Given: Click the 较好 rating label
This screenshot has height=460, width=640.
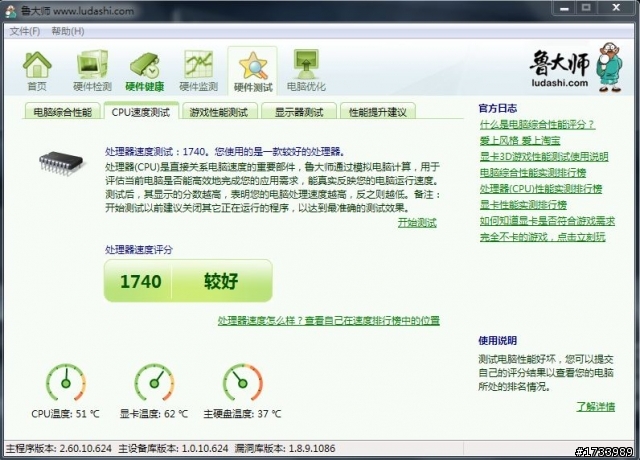Looking at the screenshot, I should (x=221, y=282).
